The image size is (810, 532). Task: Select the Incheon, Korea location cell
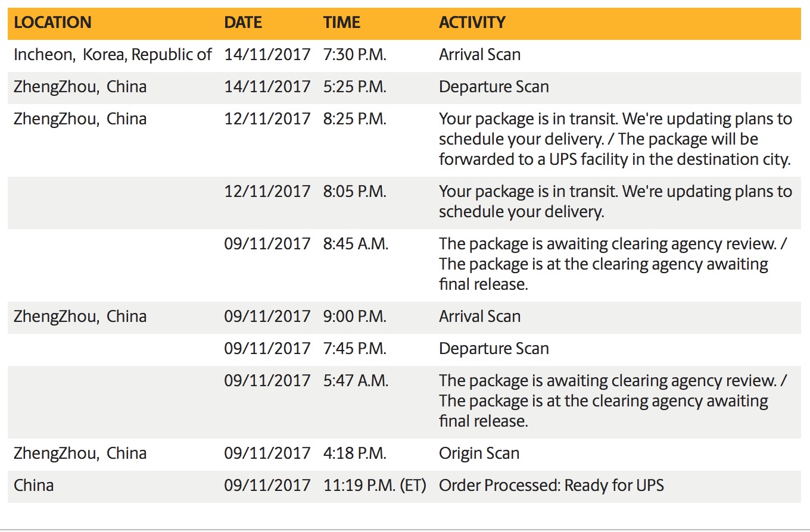(x=113, y=55)
